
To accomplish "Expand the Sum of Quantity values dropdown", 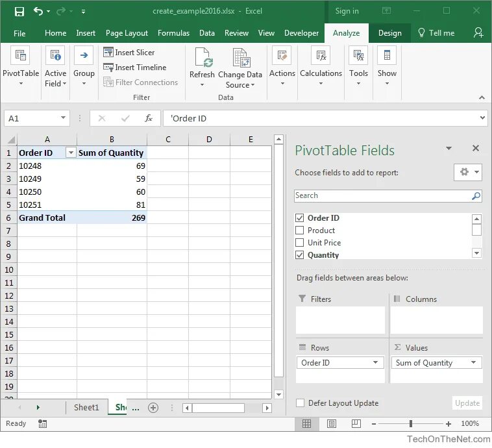I will point(473,362).
